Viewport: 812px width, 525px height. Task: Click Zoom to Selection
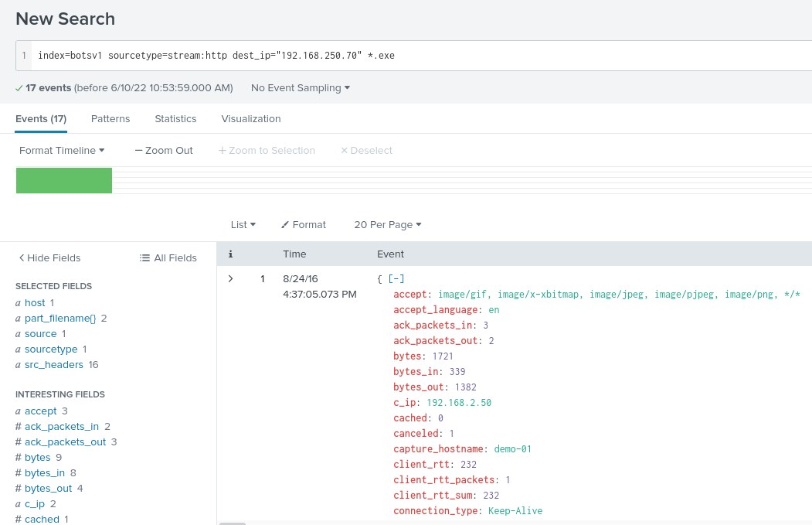point(267,150)
